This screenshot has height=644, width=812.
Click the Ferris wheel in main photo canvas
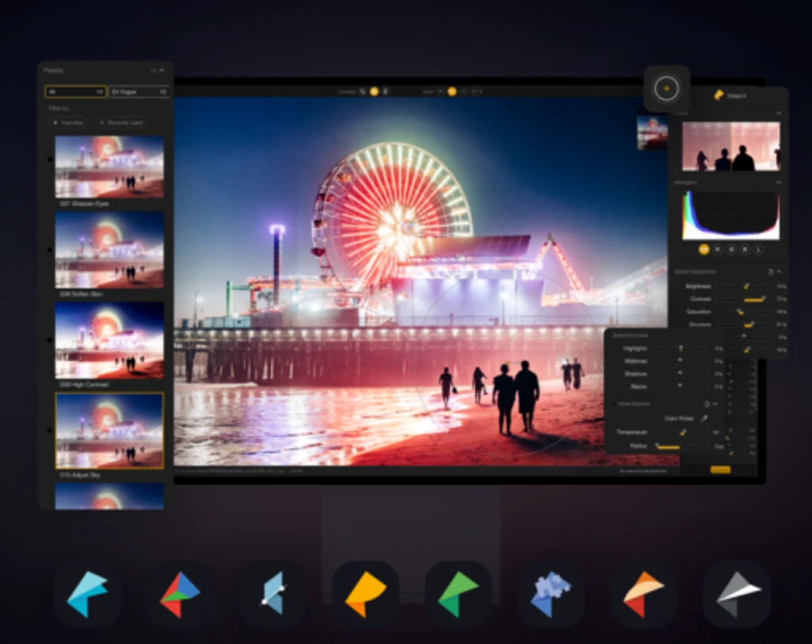coord(393,224)
